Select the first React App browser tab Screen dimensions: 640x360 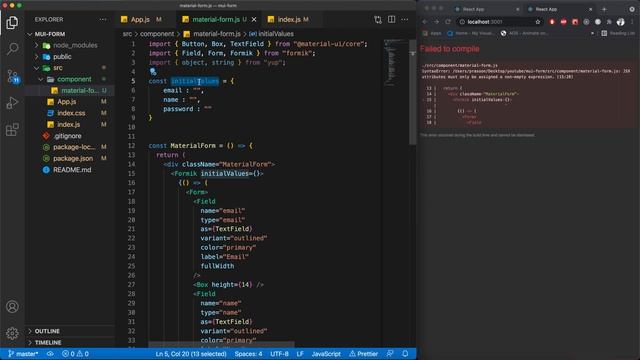pyautogui.click(x=473, y=9)
